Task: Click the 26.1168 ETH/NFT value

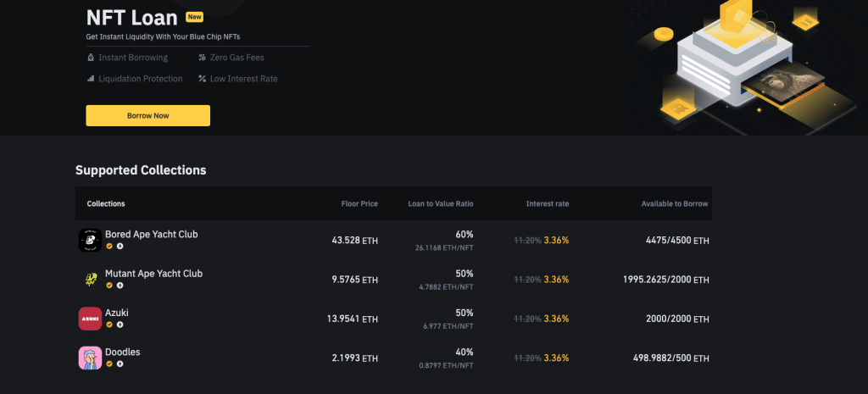Action: [444, 248]
